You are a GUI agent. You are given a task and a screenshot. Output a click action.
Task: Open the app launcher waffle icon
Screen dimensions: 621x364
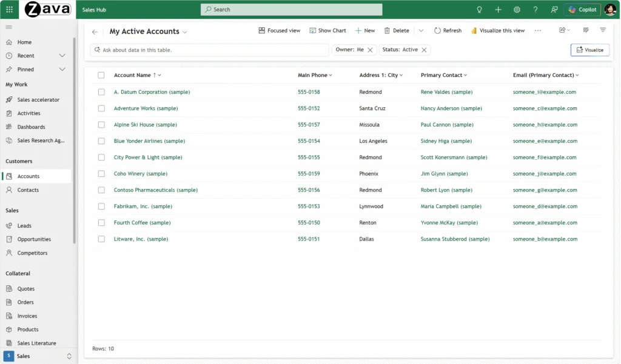[x=9, y=10]
